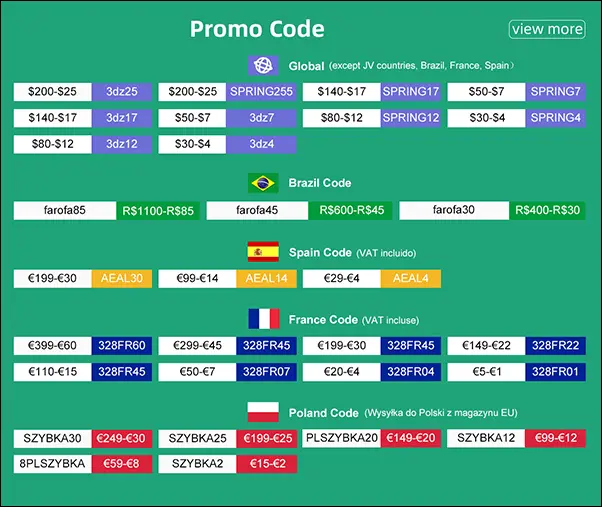This screenshot has width=602, height=507.
Task: Copy the 328FR60 France code
Action: pos(121,346)
